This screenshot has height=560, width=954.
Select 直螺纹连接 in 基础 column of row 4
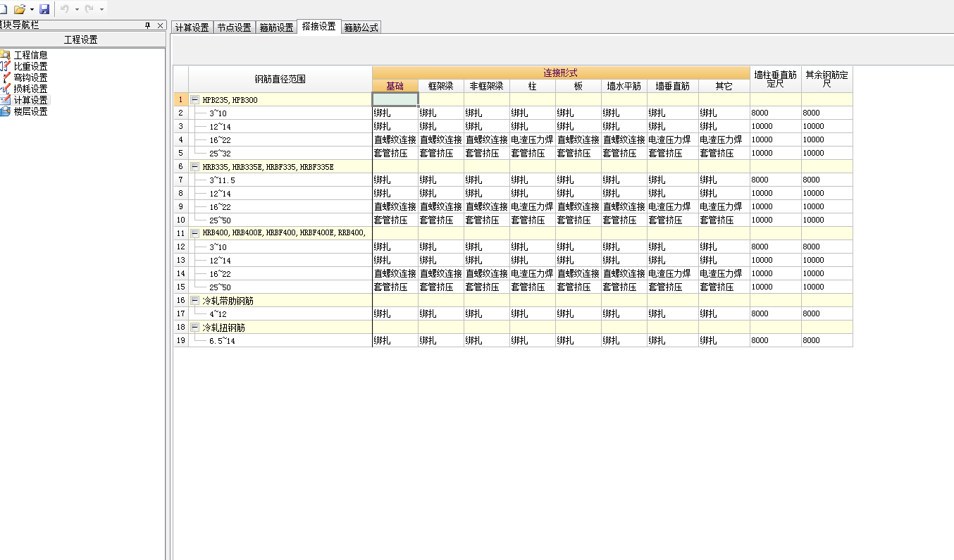[395, 139]
